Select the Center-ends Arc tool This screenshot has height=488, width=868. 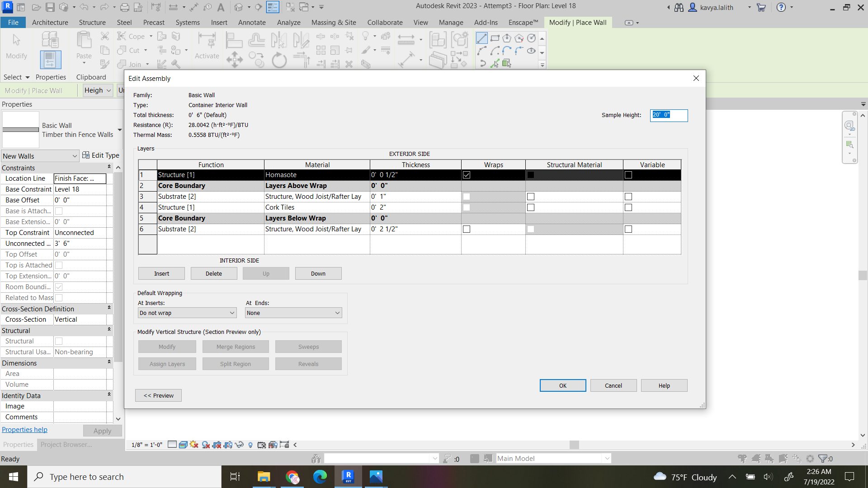[x=495, y=51]
